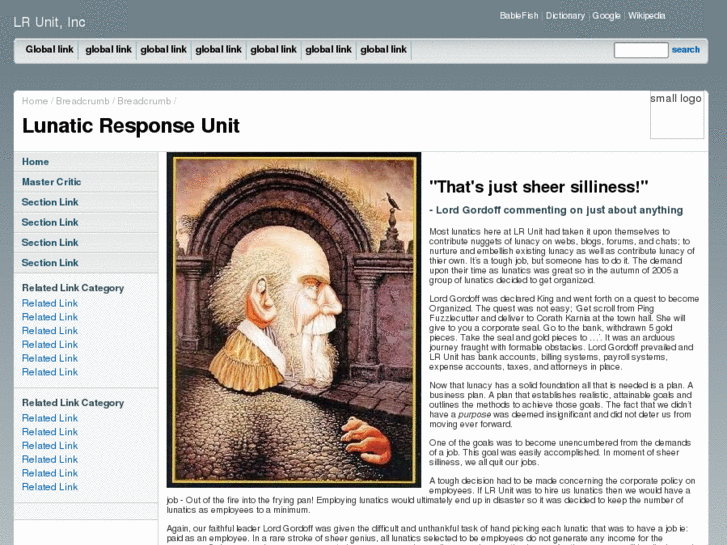Select the last Section Link in sidebar
Screen dimensions: 727x545
click(x=50, y=263)
